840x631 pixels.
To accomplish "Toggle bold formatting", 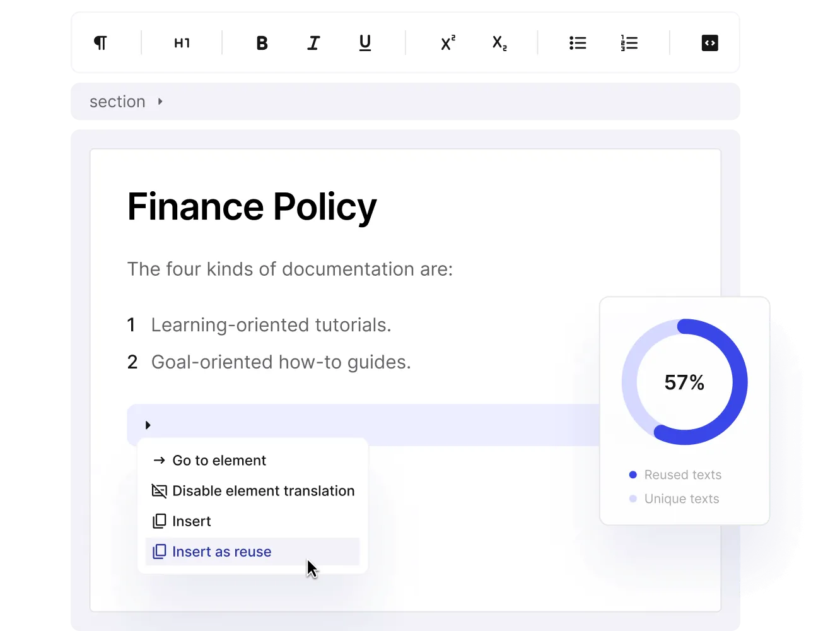I will coord(262,43).
